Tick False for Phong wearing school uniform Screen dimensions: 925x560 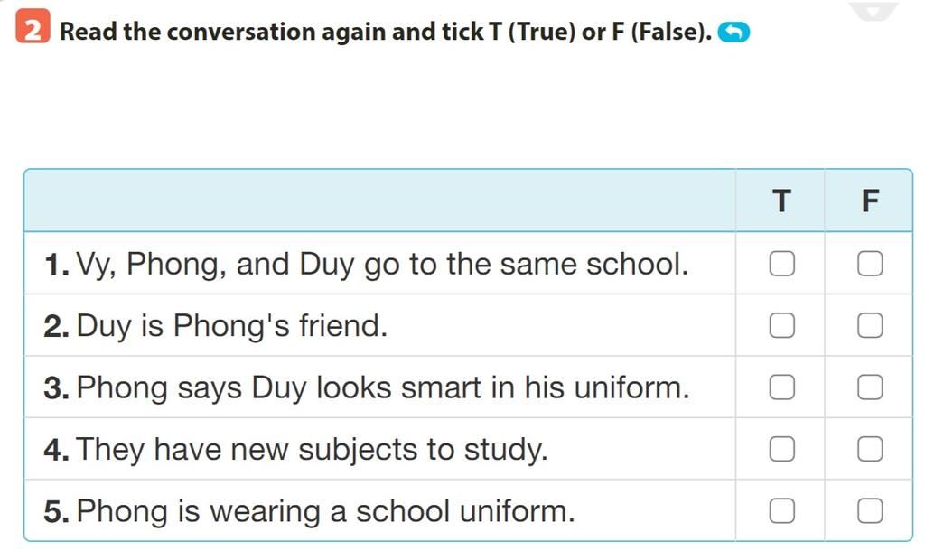[870, 511]
